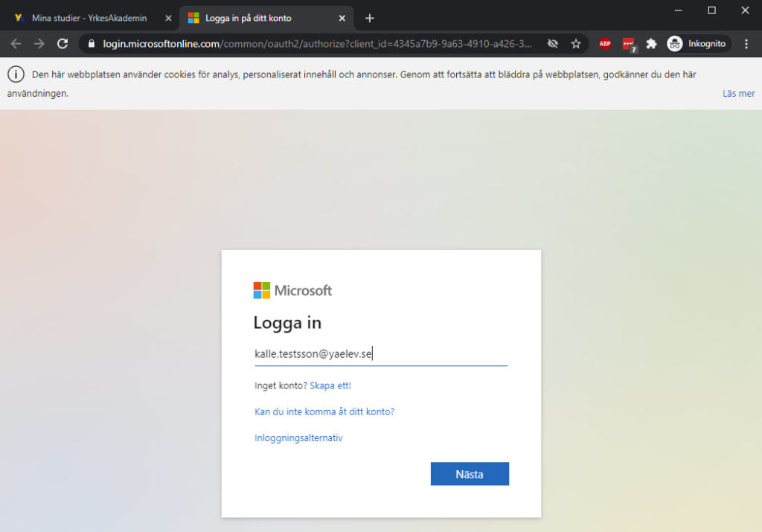Minimize the browser window
Screen dimensions: 762x532
pos(679,10)
